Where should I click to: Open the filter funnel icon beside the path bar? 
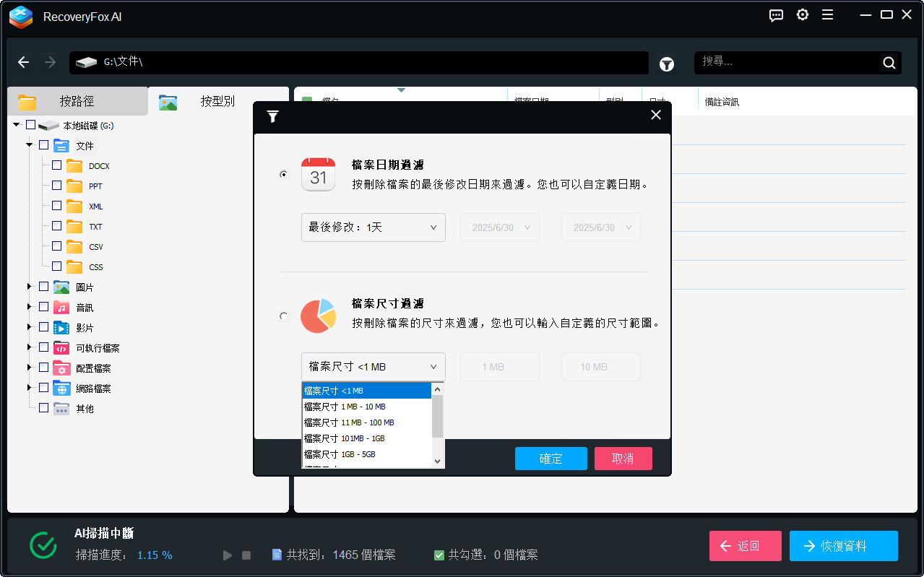click(x=666, y=64)
